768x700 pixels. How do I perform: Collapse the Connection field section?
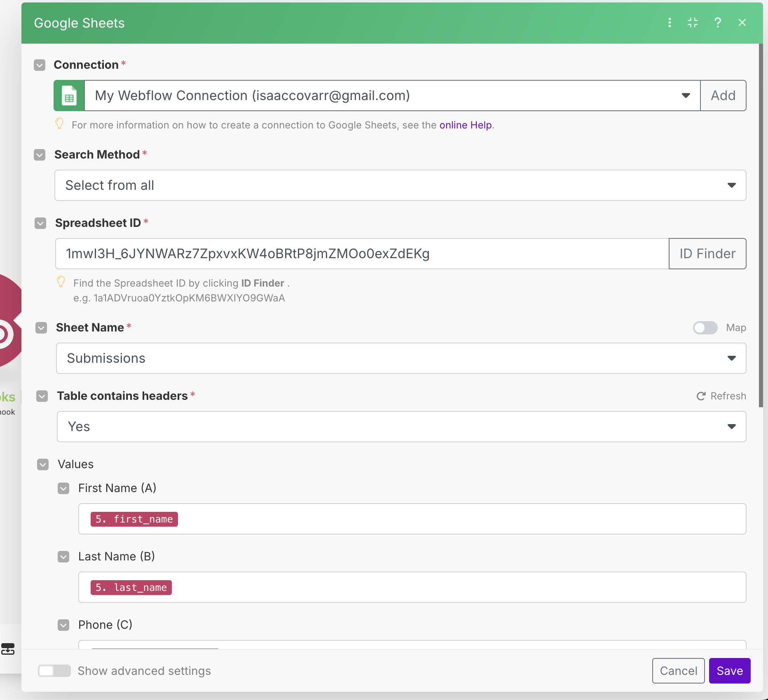coord(40,65)
